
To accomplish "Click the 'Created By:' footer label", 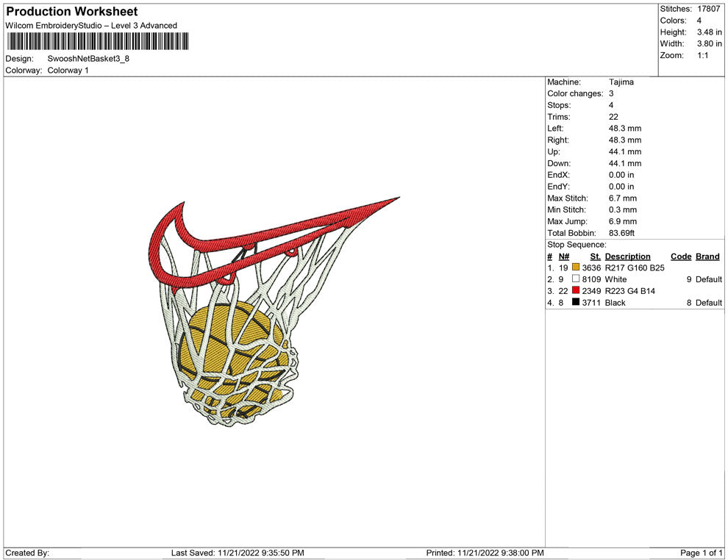I will tap(27, 553).
